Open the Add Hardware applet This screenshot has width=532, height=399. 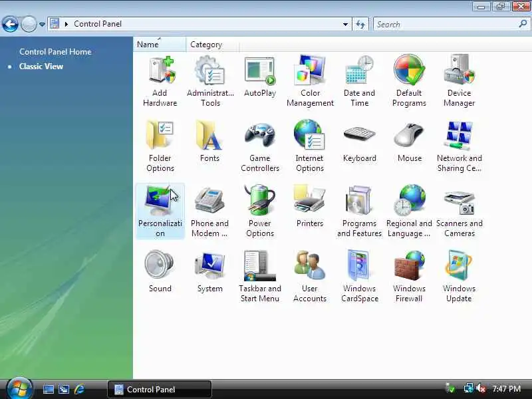160,80
